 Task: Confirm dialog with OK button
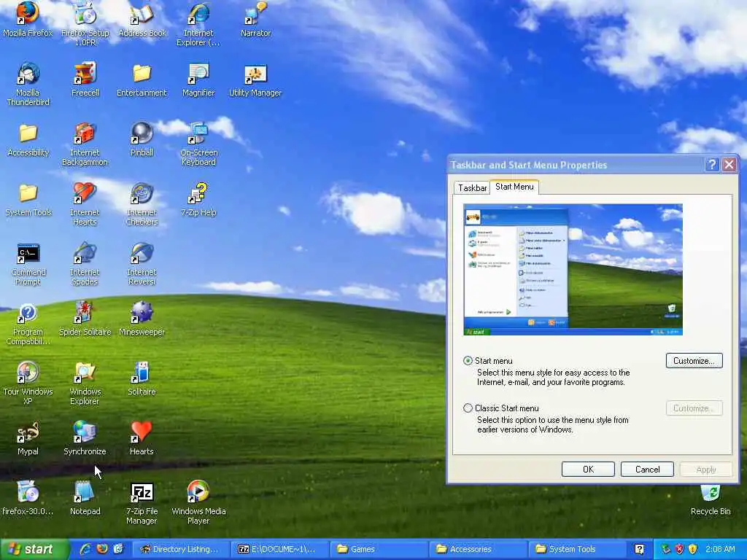[588, 469]
